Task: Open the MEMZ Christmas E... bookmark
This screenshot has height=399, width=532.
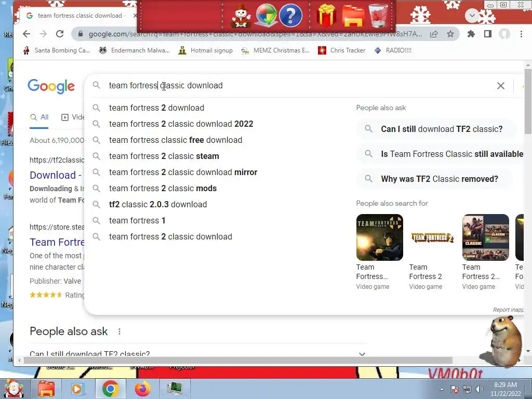Action: (x=275, y=50)
